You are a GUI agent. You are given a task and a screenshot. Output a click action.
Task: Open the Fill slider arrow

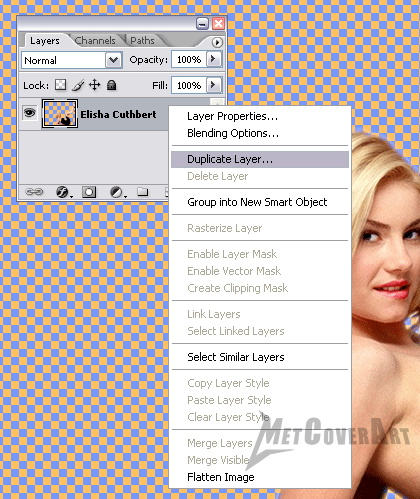213,85
